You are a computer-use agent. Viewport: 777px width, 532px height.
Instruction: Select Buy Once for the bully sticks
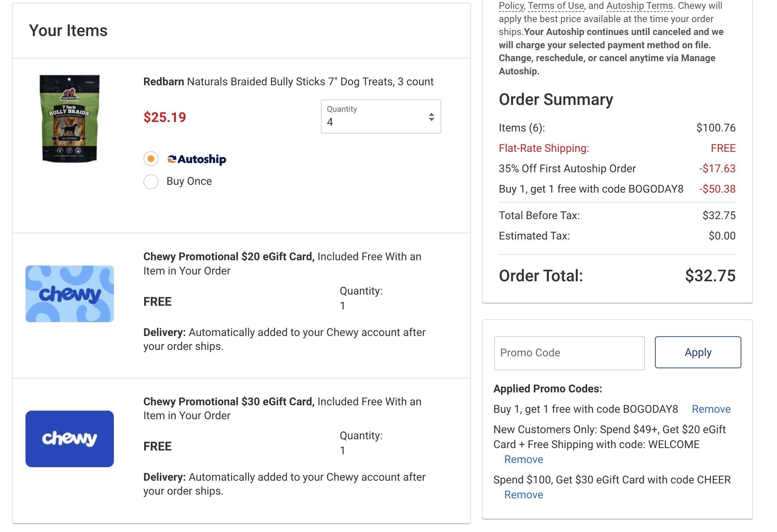tap(151, 182)
